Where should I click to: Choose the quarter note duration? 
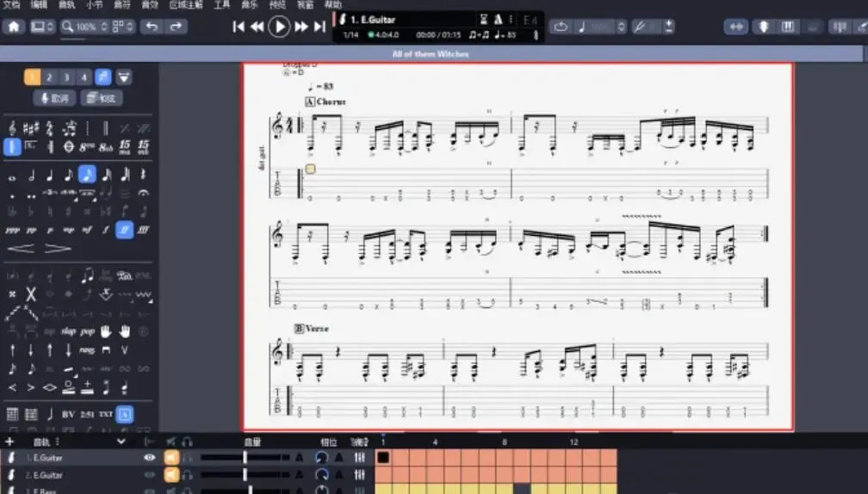pyautogui.click(x=50, y=176)
